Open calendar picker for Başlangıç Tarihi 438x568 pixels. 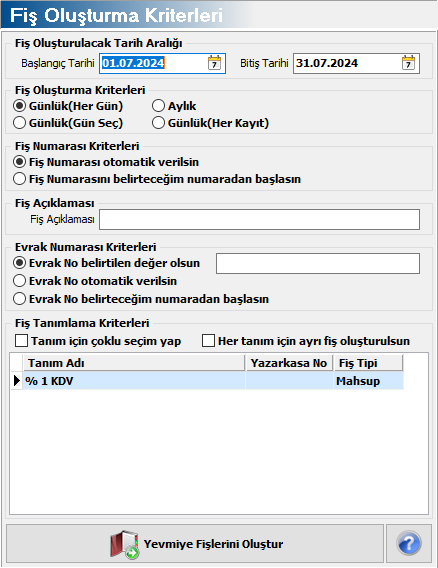coord(214,63)
